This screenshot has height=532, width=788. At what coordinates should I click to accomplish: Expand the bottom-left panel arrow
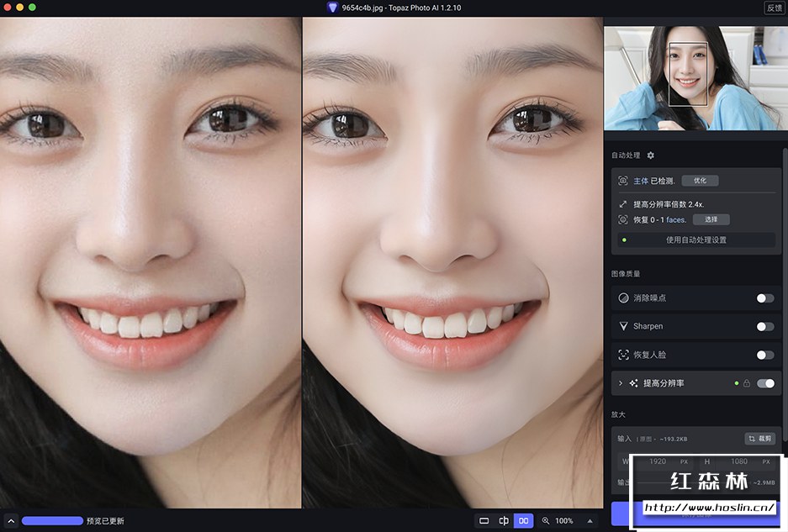pyautogui.click(x=11, y=521)
